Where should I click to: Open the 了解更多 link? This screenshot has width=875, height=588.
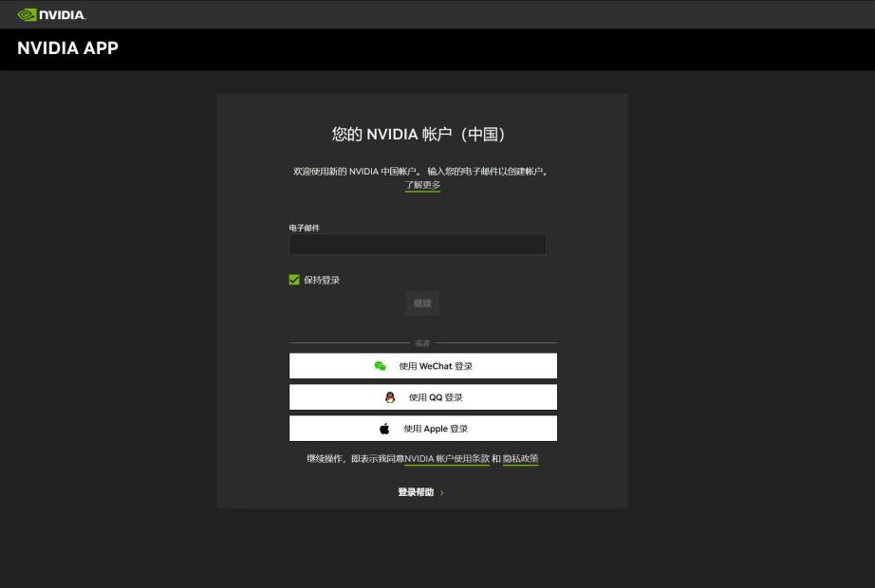point(422,185)
